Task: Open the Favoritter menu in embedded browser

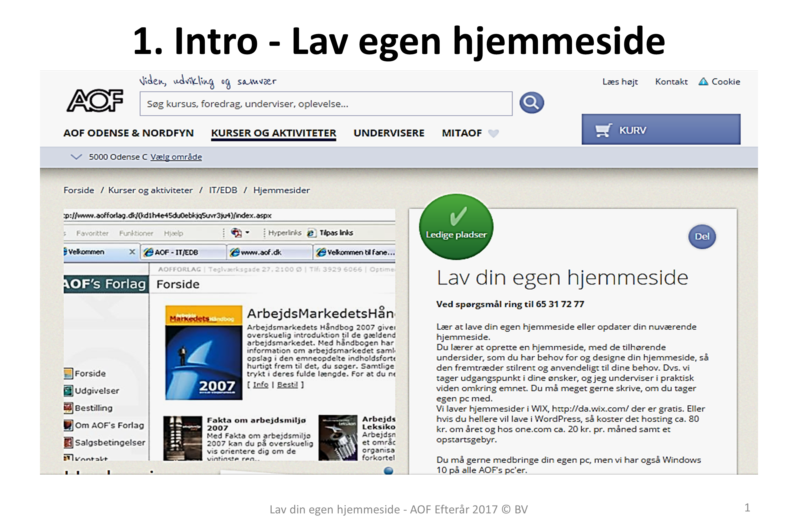Action: click(x=92, y=233)
